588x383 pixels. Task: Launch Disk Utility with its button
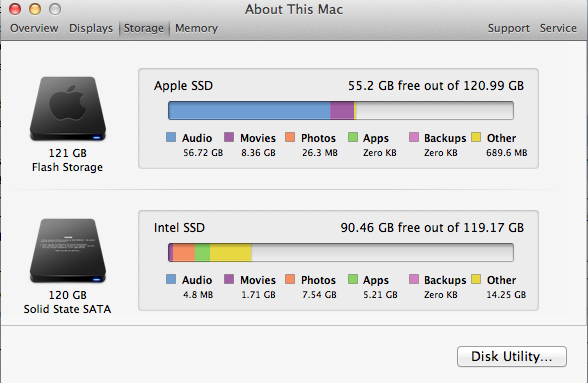click(512, 356)
